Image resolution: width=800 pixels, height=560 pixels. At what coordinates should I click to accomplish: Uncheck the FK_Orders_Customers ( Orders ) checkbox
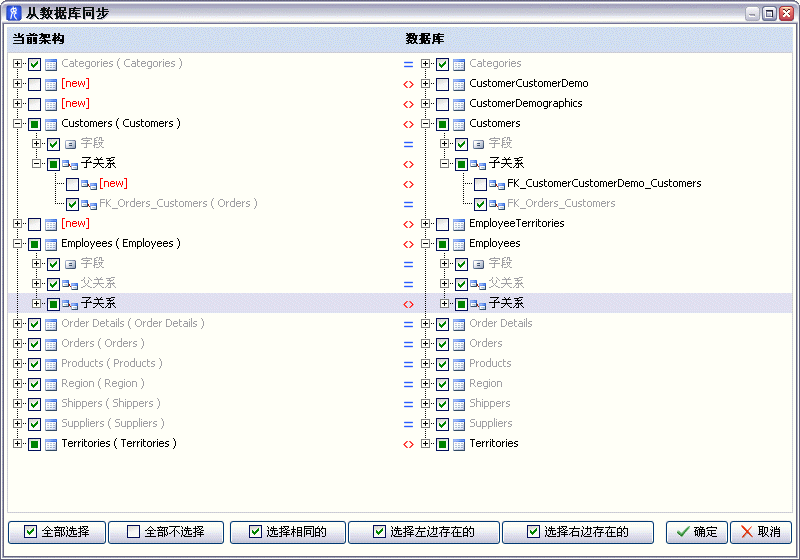click(72, 204)
